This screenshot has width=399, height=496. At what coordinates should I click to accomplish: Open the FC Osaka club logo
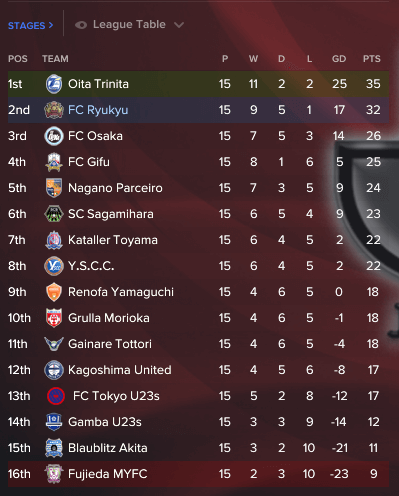(x=54, y=136)
